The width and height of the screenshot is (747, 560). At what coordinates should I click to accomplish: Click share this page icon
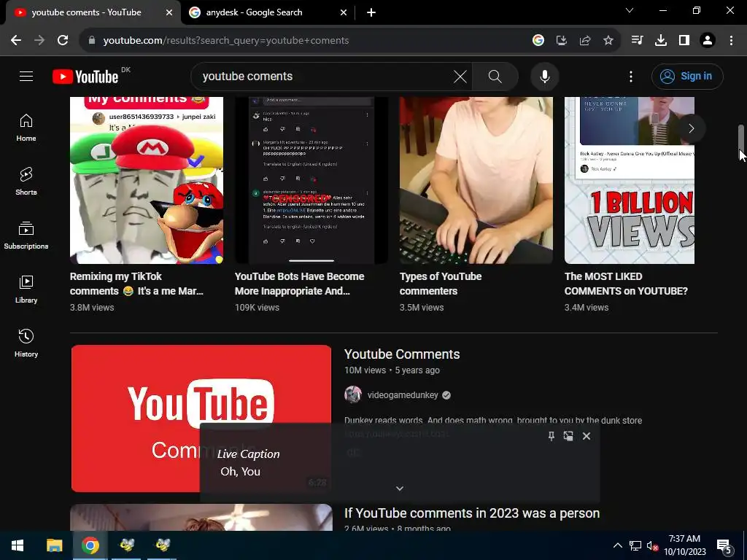pos(585,41)
